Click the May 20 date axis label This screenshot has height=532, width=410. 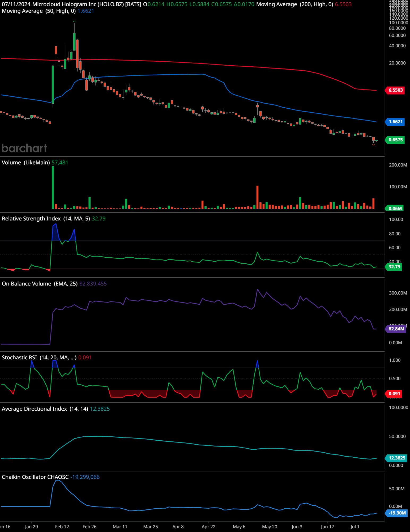270,527
